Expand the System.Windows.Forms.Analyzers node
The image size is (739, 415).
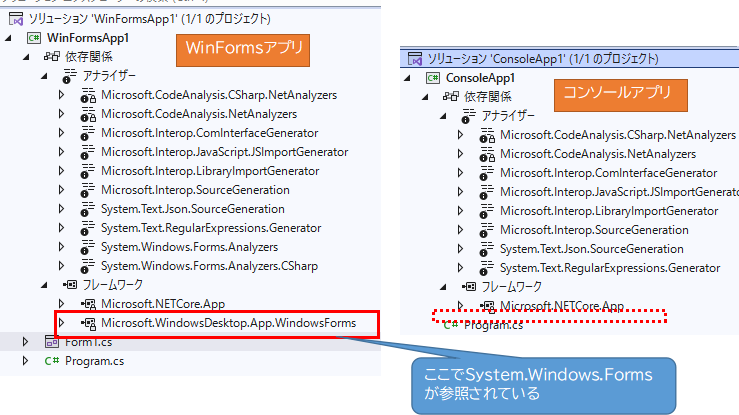(61, 247)
